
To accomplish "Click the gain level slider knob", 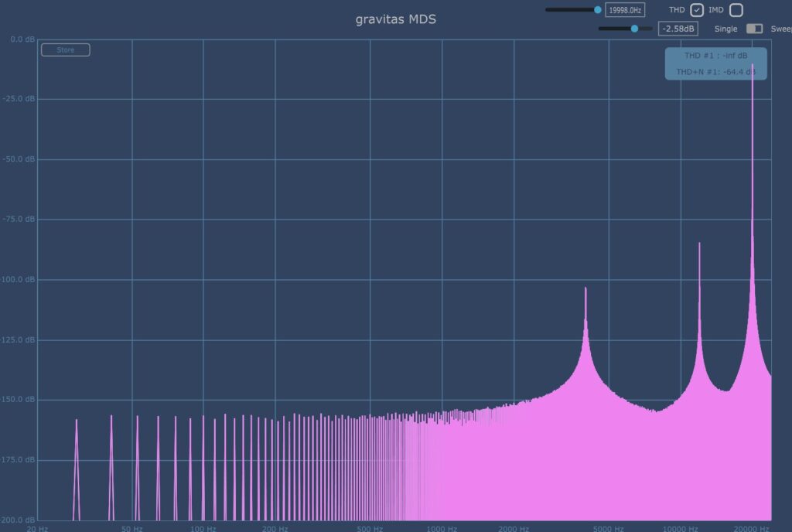I will (634, 29).
